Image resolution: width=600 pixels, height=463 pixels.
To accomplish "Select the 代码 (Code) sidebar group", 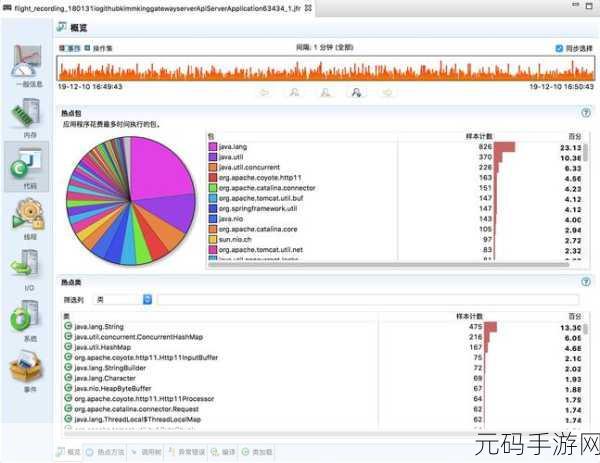I will click(27, 166).
